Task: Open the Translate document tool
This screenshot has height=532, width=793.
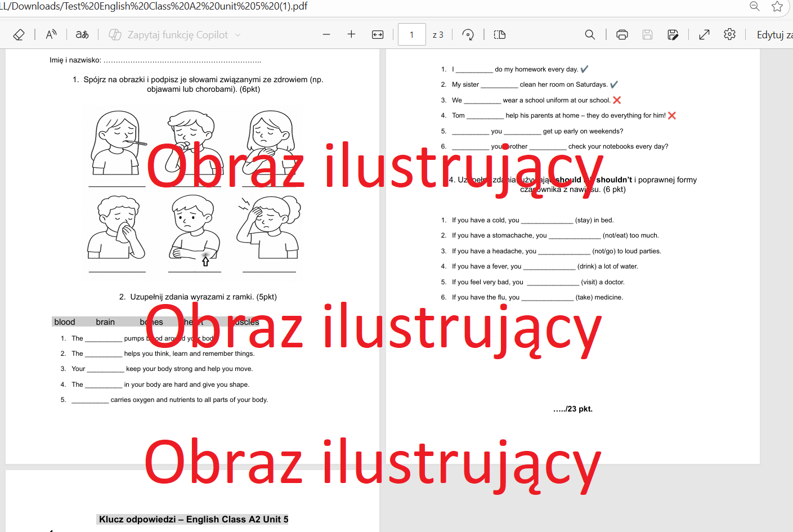Action: (x=82, y=35)
